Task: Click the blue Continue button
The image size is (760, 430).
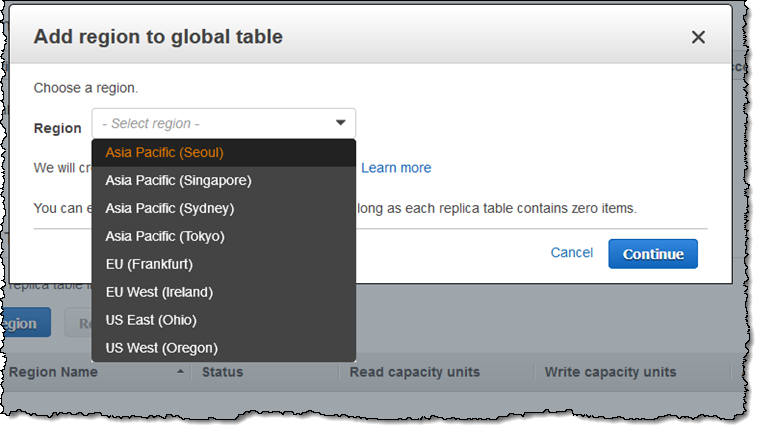Action: (652, 254)
